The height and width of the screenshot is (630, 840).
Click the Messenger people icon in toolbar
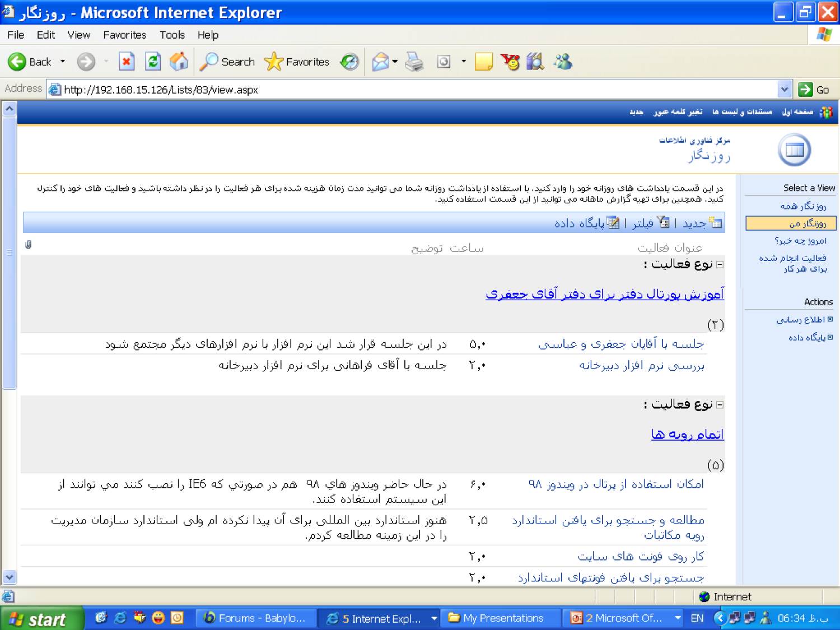[x=563, y=62]
